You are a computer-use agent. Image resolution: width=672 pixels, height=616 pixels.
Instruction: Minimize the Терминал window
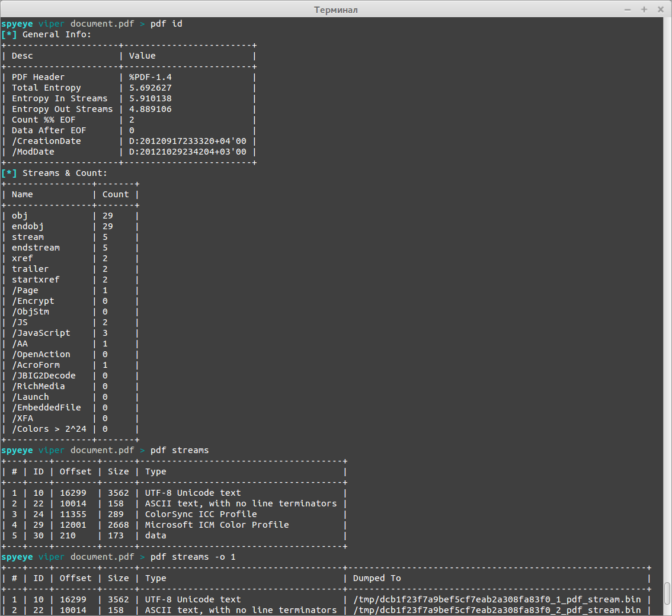click(x=628, y=9)
